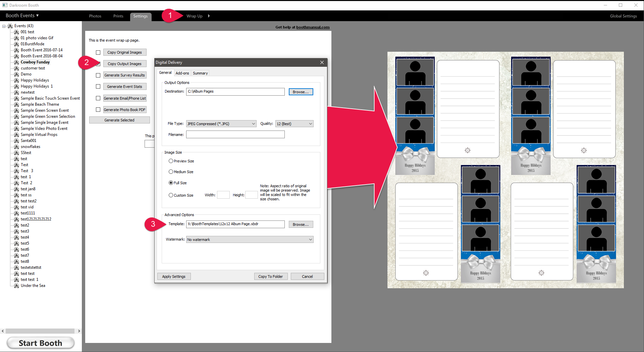Click the icon next to 'Cowboy Funday'
Image resolution: width=644 pixels, height=352 pixels.
pyautogui.click(x=16, y=62)
